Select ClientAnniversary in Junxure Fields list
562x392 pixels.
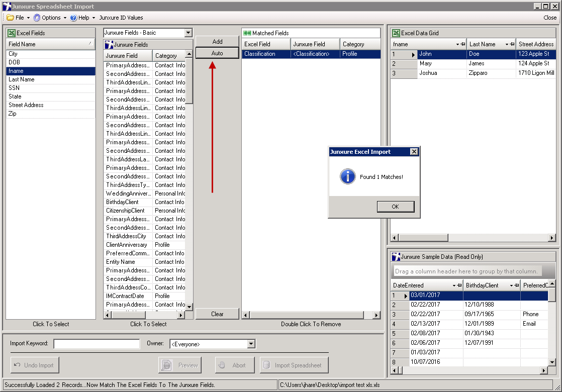pyautogui.click(x=145, y=245)
